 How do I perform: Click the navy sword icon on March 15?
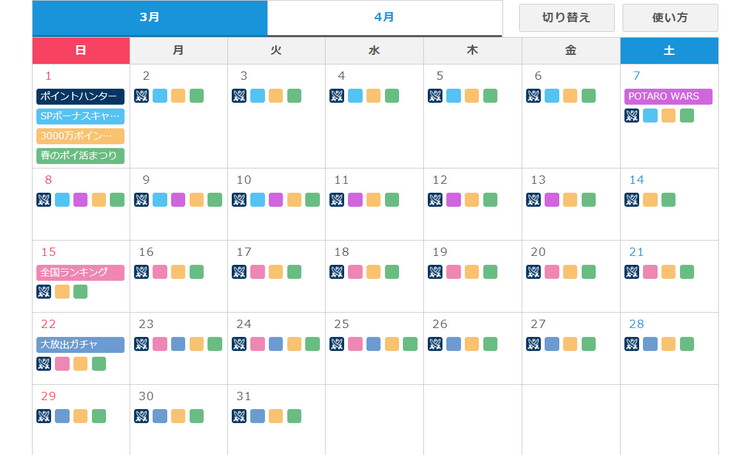pyautogui.click(x=44, y=292)
